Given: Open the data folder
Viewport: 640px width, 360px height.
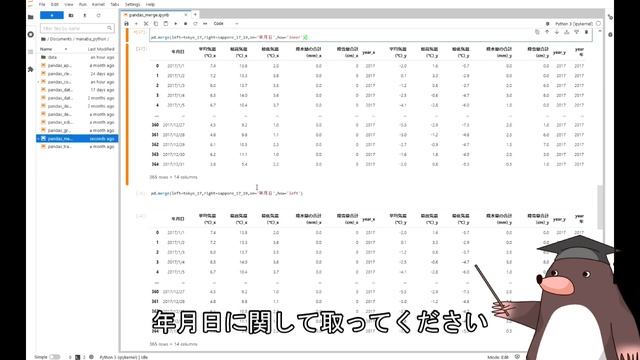Looking at the screenshot, I should [x=77, y=57].
